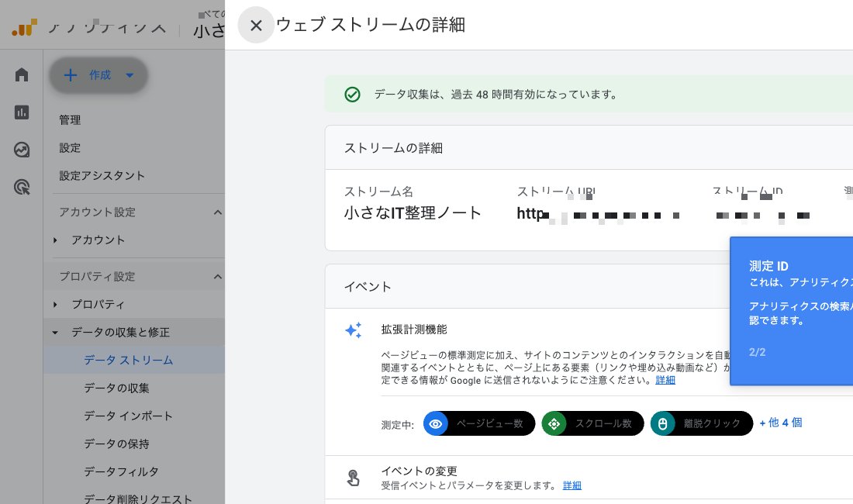Screen dimensions: 853x504
Task: Click the ページビュー数 measurement badge
Action: [x=478, y=423]
